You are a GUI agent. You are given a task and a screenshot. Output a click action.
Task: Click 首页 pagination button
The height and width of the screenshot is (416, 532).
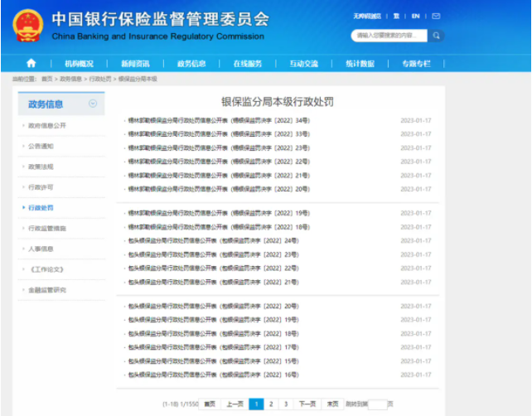[x=210, y=404]
